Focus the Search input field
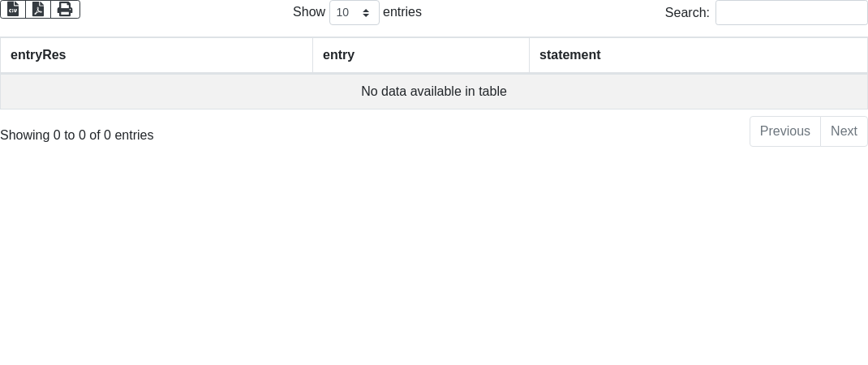Screen dimensions: 868x365 click(x=791, y=12)
